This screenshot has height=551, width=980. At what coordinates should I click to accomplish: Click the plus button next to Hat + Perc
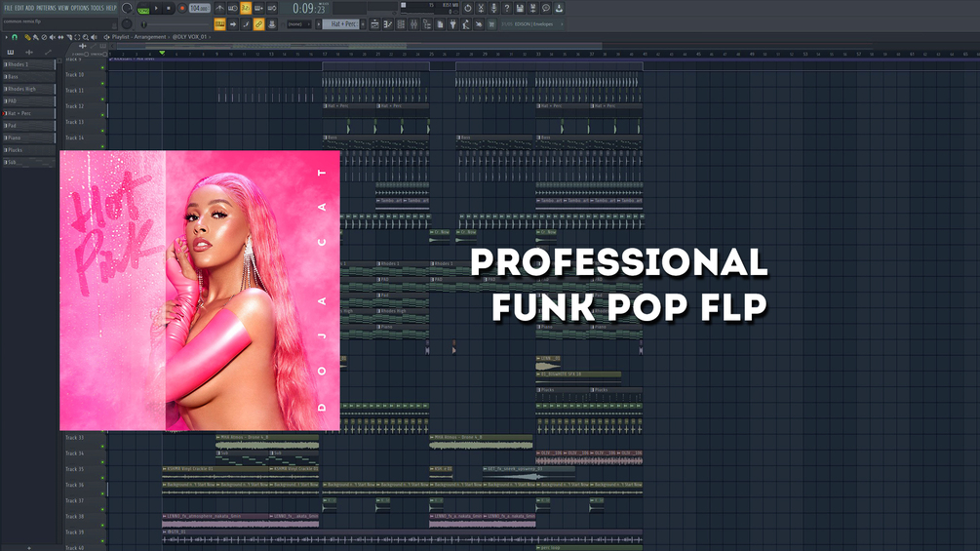point(363,24)
